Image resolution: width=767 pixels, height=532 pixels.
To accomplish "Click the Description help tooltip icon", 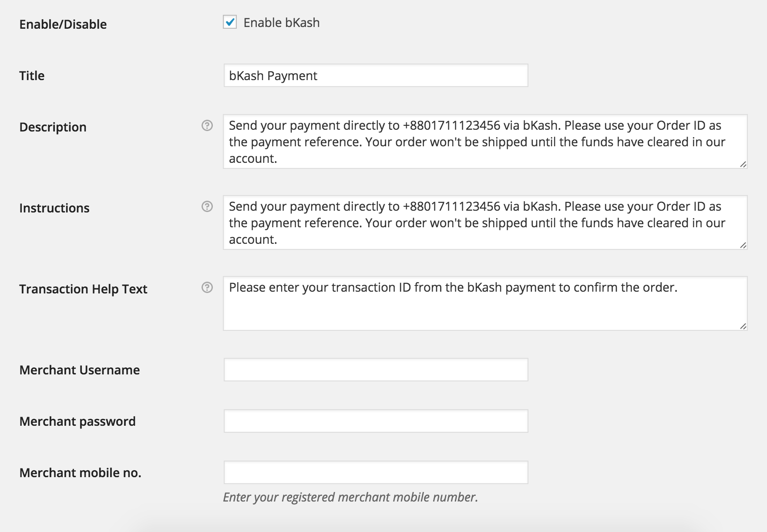I will pos(207,125).
